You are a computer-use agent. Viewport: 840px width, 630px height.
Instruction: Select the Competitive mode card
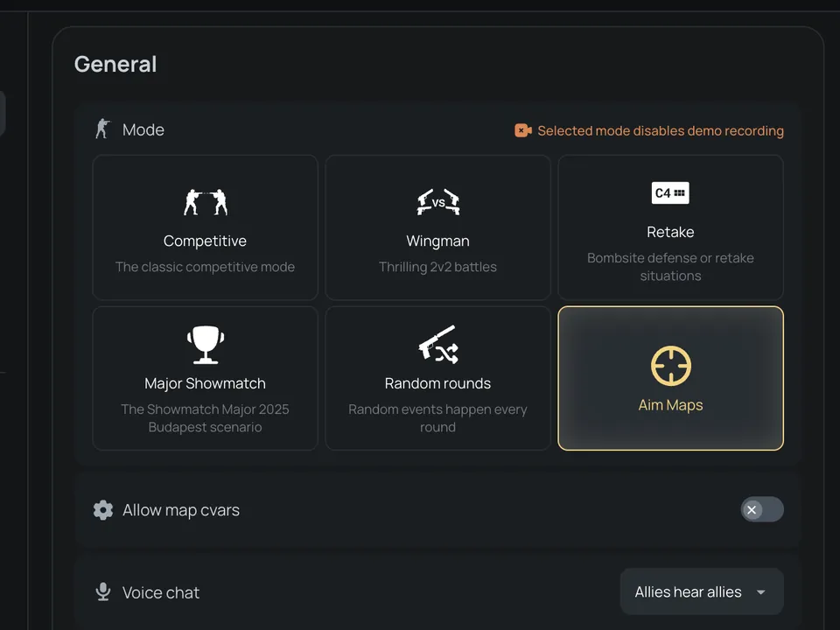click(x=205, y=227)
